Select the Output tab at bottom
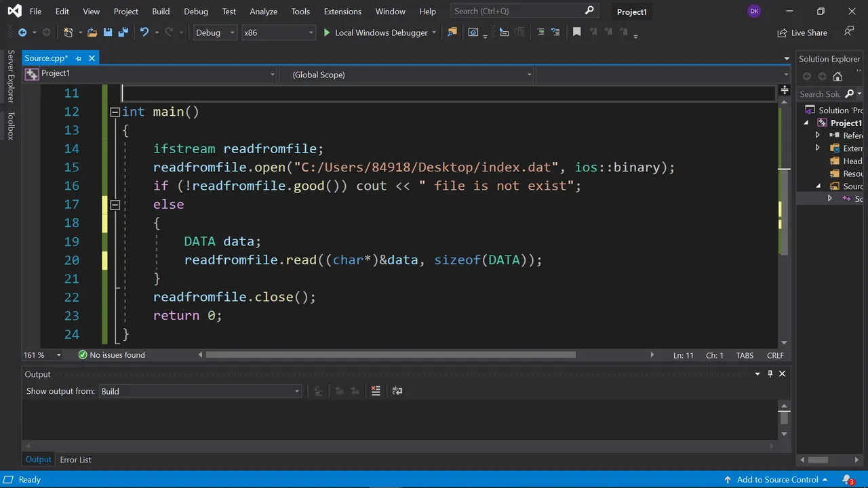This screenshot has height=488, width=868. coord(38,460)
